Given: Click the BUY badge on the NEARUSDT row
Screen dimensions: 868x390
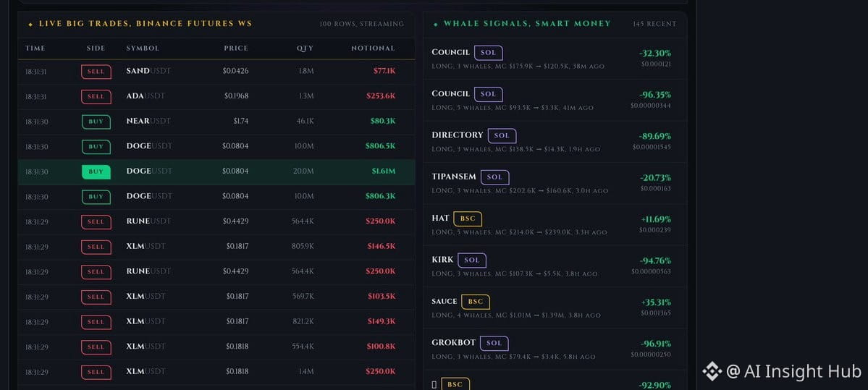Looking at the screenshot, I should point(96,122).
